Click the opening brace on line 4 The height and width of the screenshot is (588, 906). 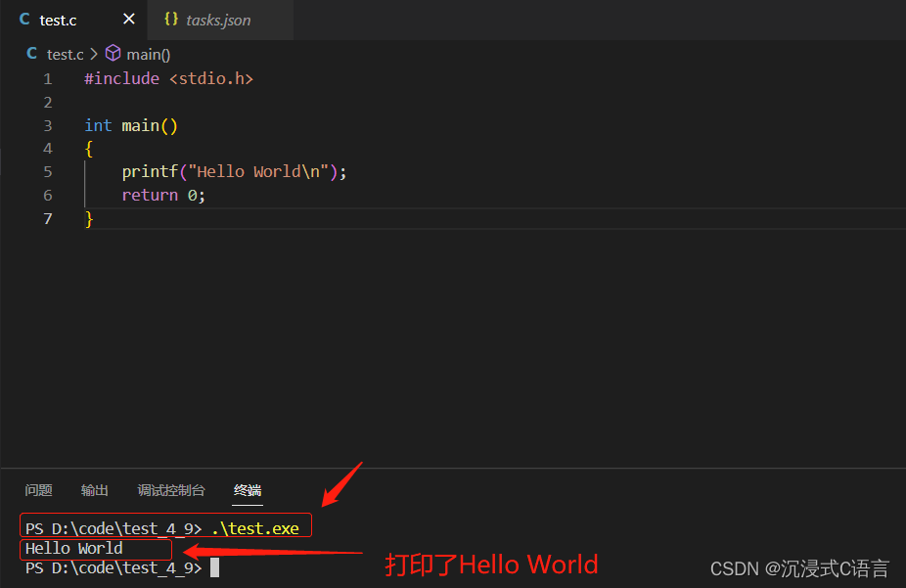tap(89, 149)
